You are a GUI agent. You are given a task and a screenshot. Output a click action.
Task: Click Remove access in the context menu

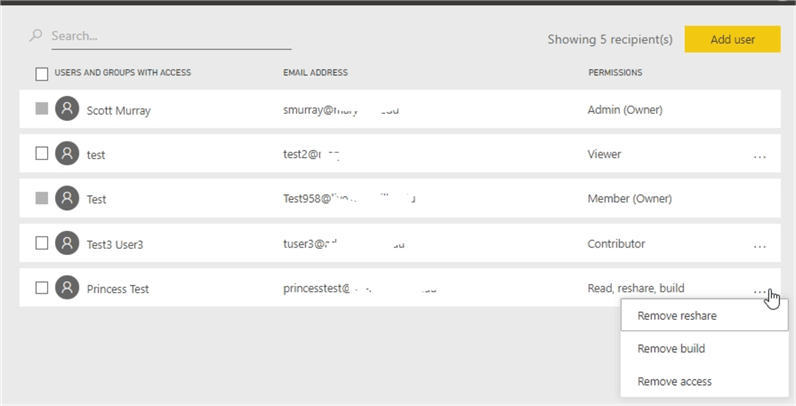[674, 381]
